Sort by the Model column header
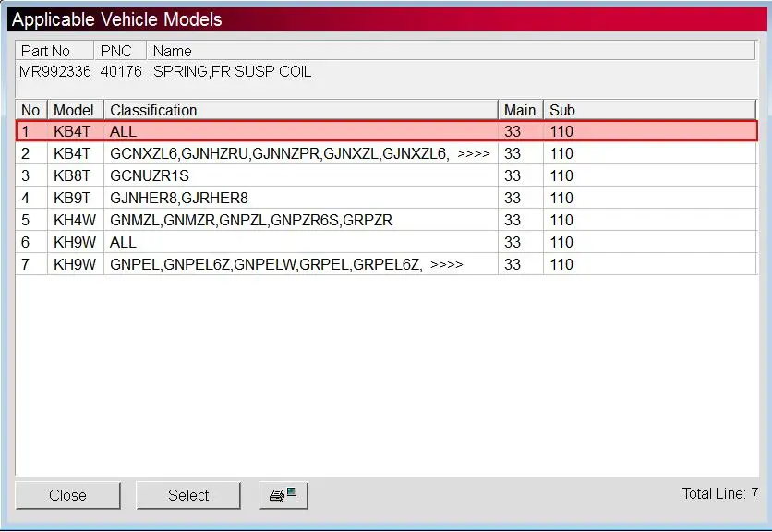The height and width of the screenshot is (532, 772). pos(76,110)
